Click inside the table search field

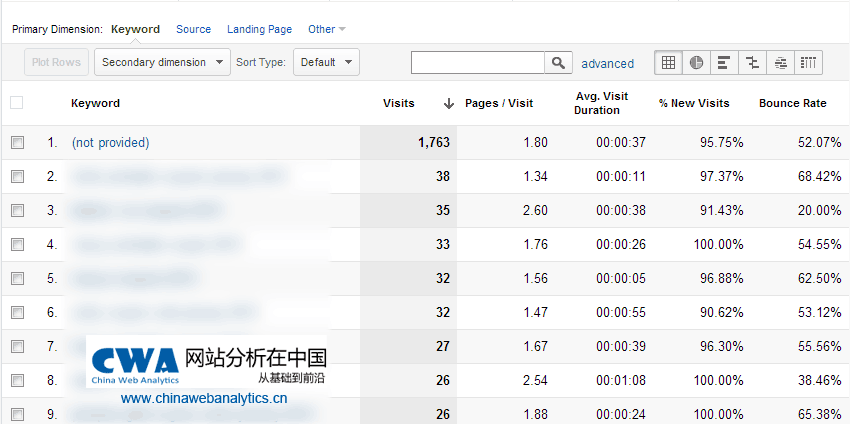478,63
